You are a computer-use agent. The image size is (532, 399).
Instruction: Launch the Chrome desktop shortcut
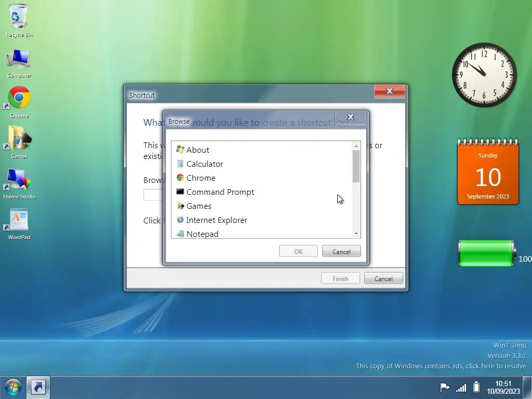click(x=19, y=102)
